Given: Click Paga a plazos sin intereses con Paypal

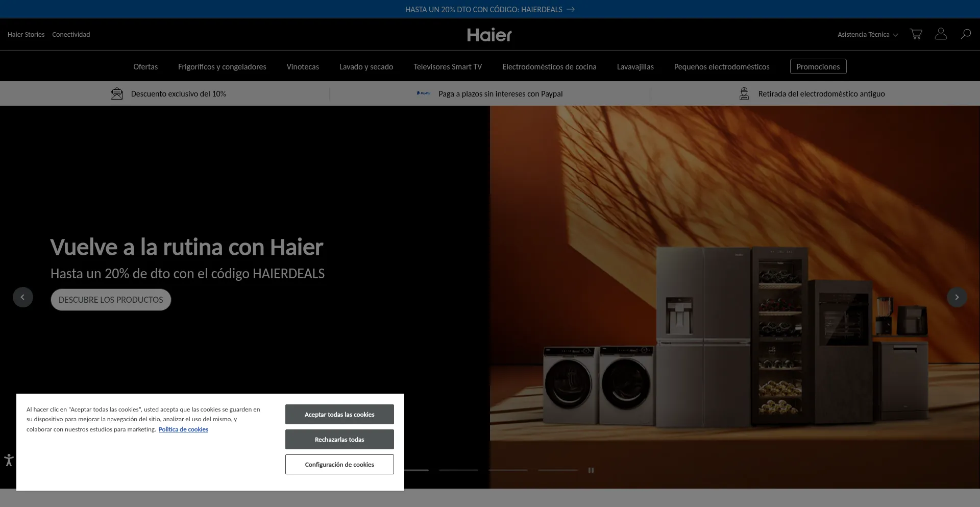Looking at the screenshot, I should [x=501, y=94].
